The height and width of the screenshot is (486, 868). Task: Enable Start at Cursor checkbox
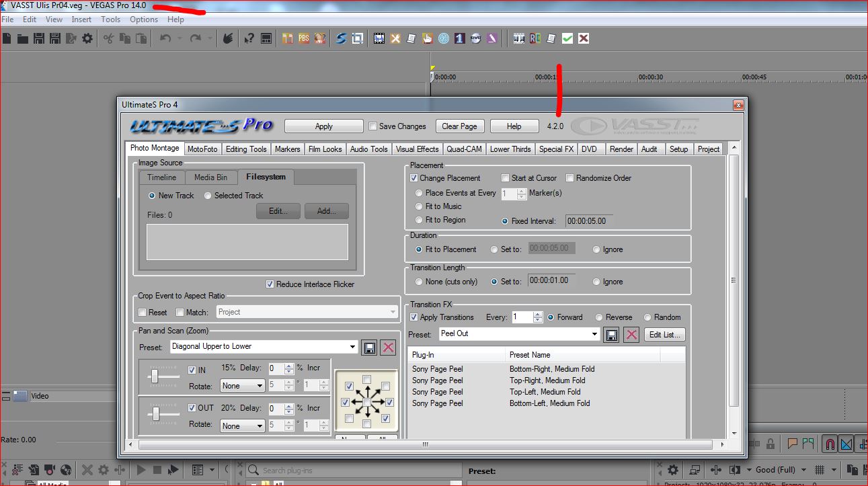505,178
